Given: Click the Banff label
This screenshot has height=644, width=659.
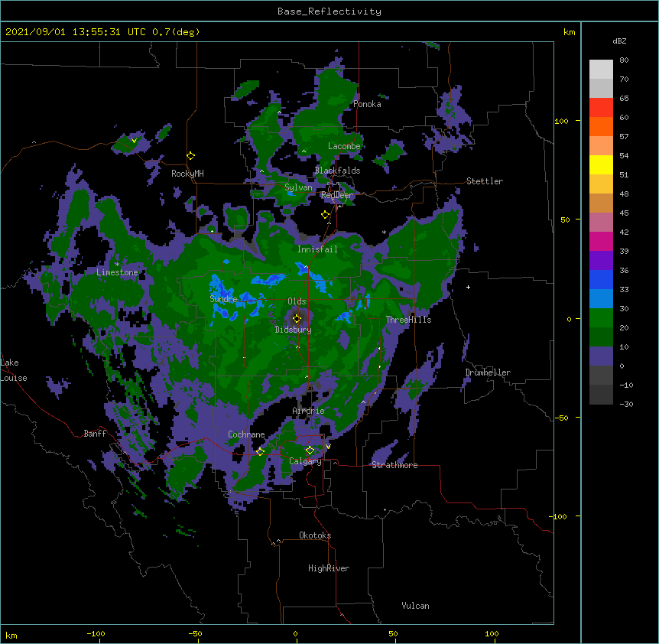Looking at the screenshot, I should pyautogui.click(x=95, y=434).
